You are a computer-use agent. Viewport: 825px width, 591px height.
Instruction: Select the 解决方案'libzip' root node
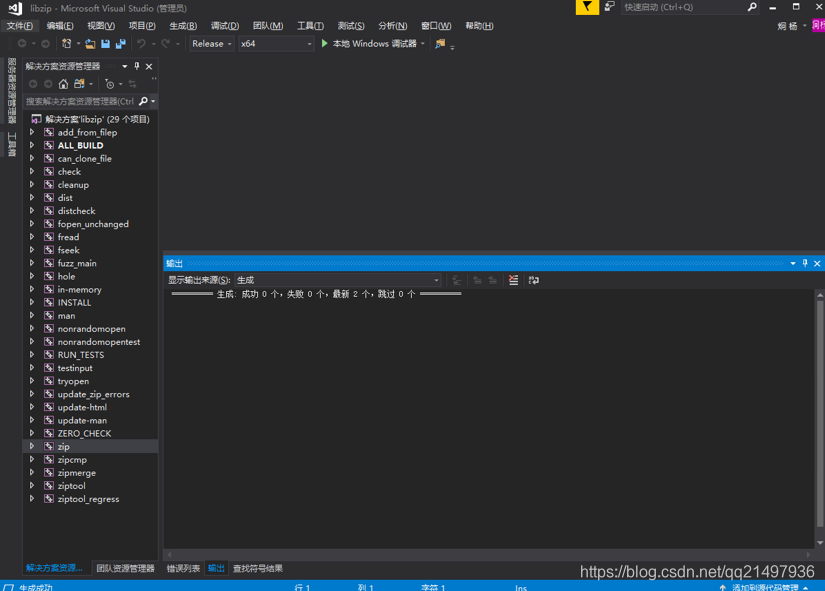coord(91,119)
